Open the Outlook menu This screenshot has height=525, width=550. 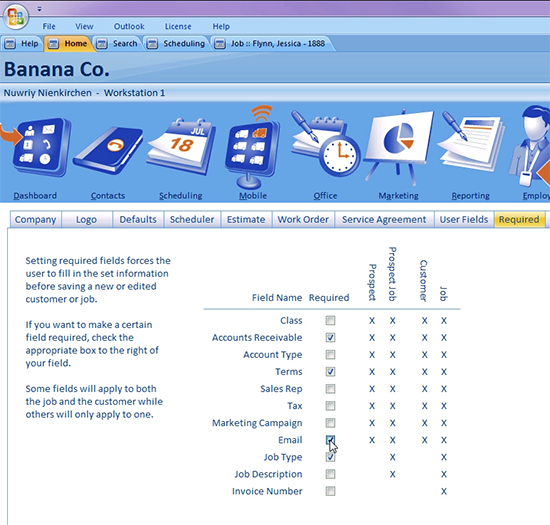click(129, 26)
